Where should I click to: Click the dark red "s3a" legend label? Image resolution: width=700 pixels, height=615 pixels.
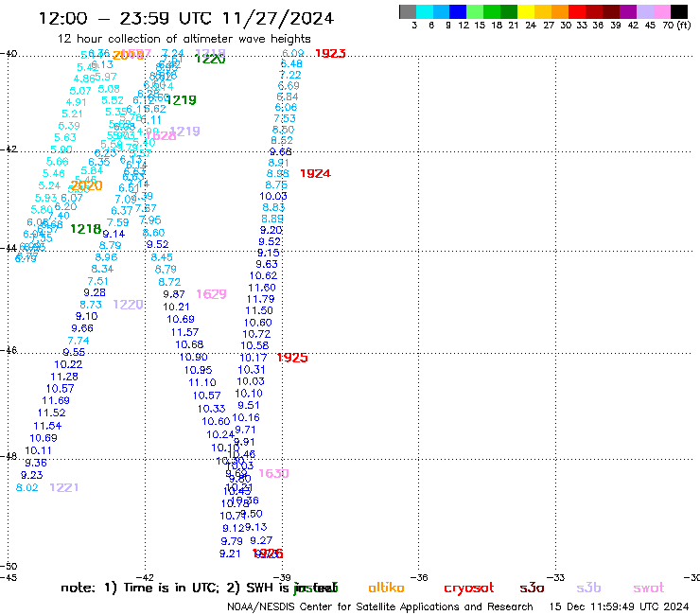(x=532, y=588)
